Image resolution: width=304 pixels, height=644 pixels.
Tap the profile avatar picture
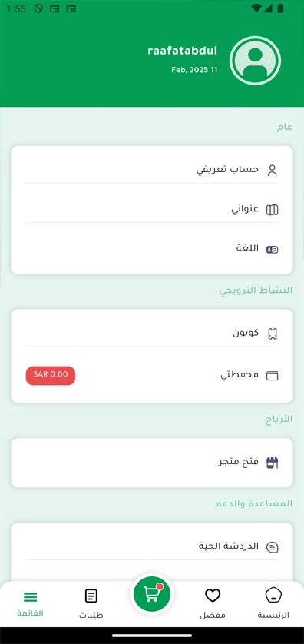tap(255, 61)
